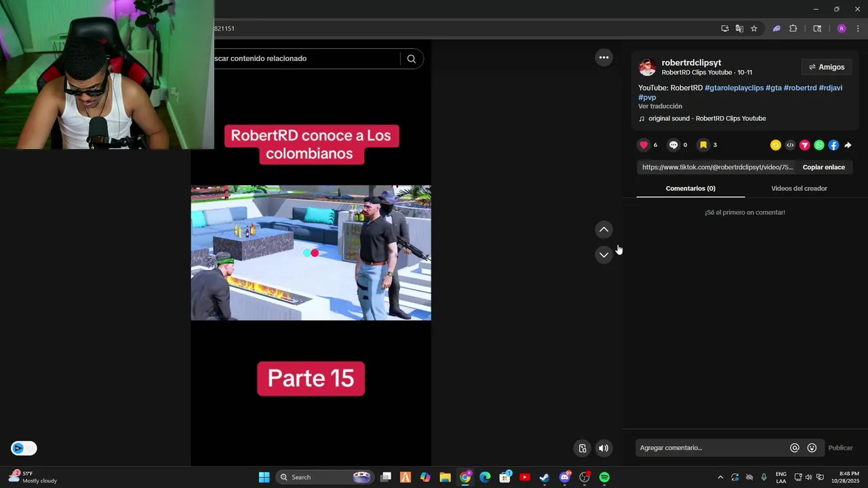The width and height of the screenshot is (868, 488).
Task: Open robertrdclipsyt profile avatar
Action: point(647,67)
